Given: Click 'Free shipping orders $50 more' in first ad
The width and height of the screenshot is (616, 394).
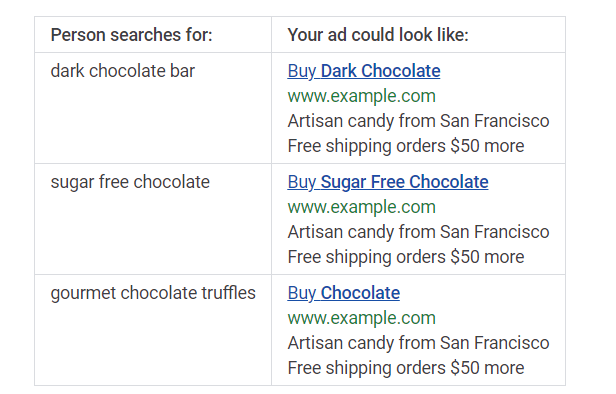Looking at the screenshot, I should click(406, 146).
